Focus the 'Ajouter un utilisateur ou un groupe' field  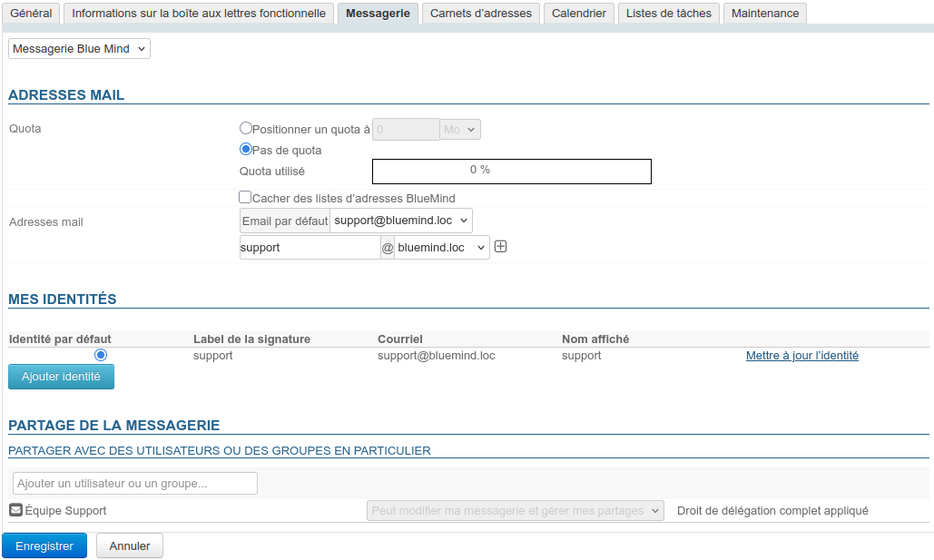135,483
